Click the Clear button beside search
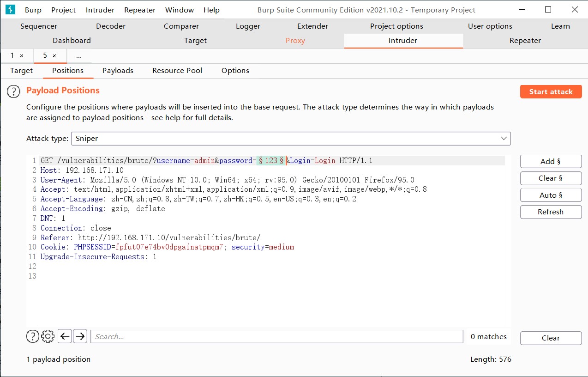Screen dimensions: 588x377 pos(551,338)
